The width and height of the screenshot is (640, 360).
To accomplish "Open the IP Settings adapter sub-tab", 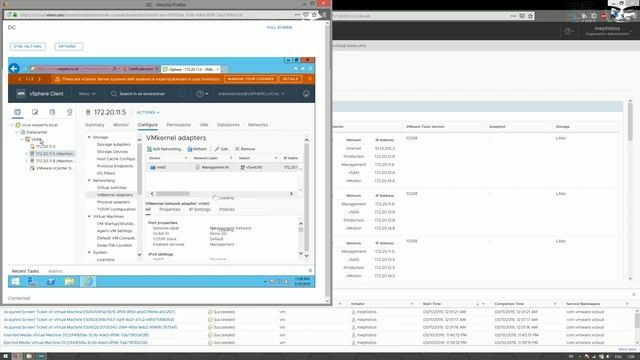I will tap(200, 209).
